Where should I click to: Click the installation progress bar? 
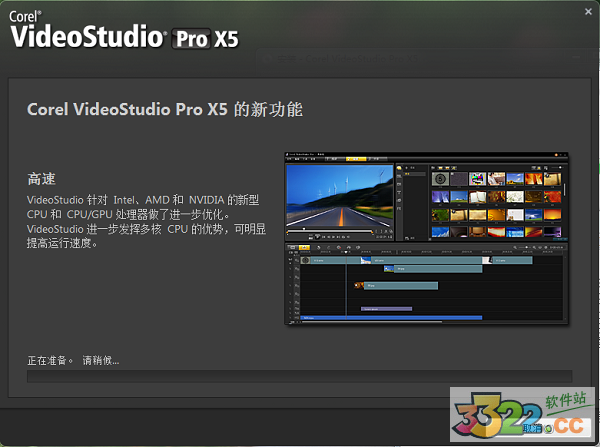tap(299, 376)
